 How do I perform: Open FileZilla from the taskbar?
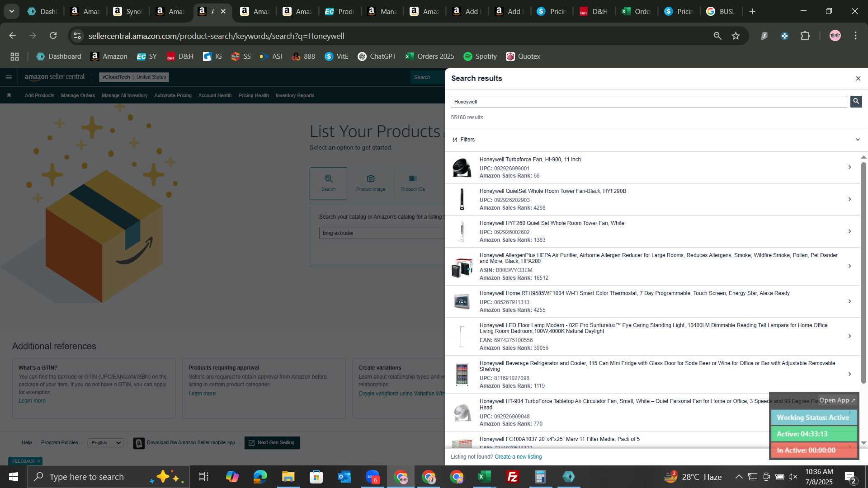click(x=513, y=477)
